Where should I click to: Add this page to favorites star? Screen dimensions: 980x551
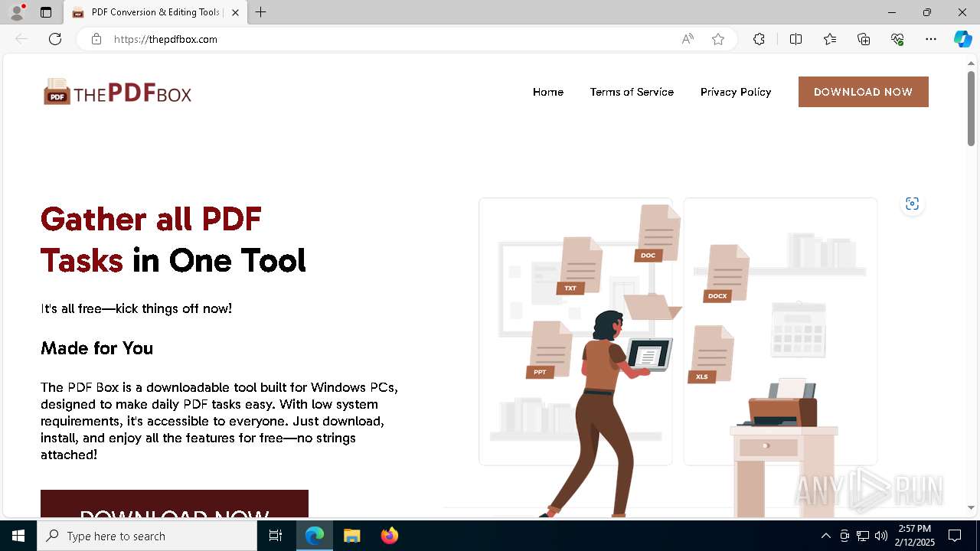coord(718,39)
